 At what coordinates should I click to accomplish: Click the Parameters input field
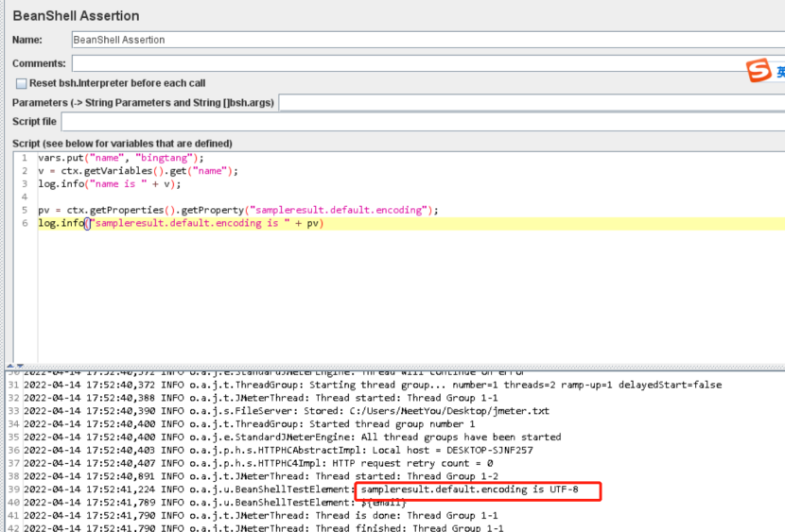pos(532,103)
